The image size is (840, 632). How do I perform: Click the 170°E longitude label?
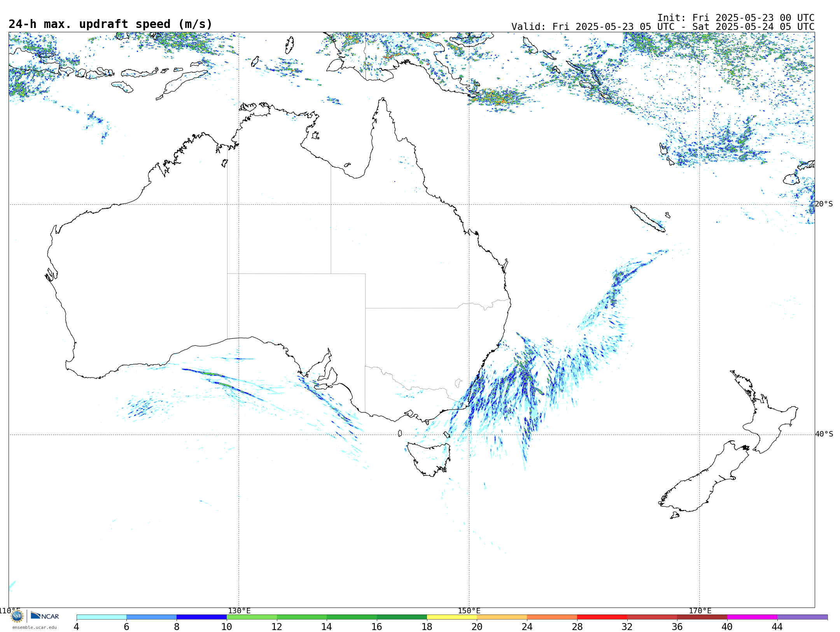click(x=700, y=611)
